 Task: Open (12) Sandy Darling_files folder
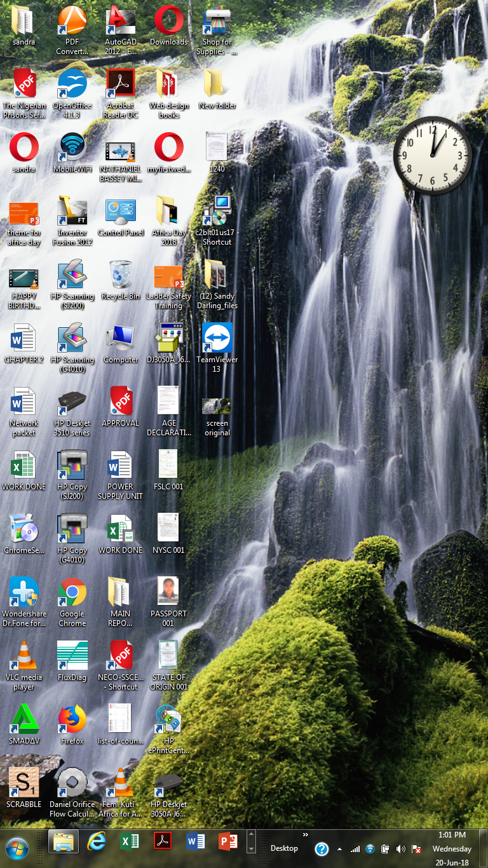click(x=217, y=275)
